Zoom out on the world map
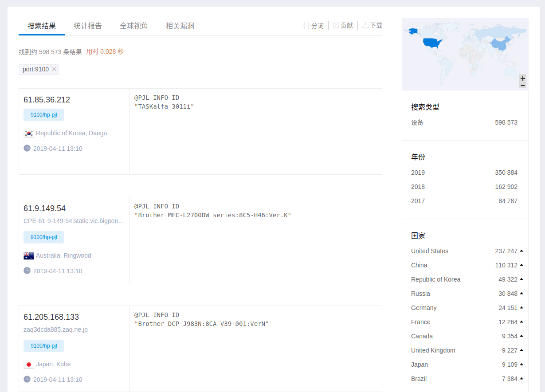This screenshot has width=545, height=392. (x=523, y=85)
